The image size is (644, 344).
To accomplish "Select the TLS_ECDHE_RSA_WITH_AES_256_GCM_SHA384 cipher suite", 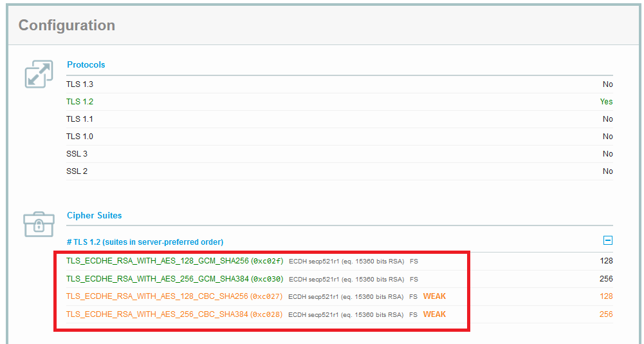I will [157, 279].
